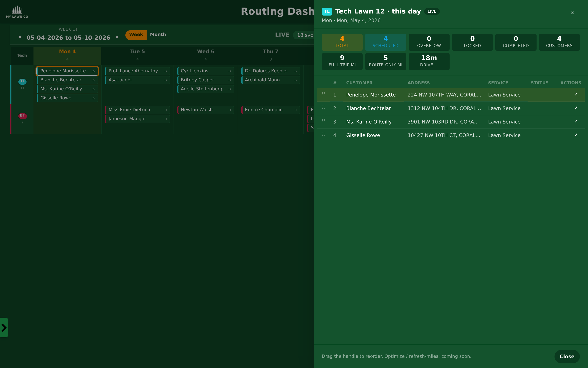588x368 pixels.
Task: Go to previous week using « arrow
Action: pos(20,37)
